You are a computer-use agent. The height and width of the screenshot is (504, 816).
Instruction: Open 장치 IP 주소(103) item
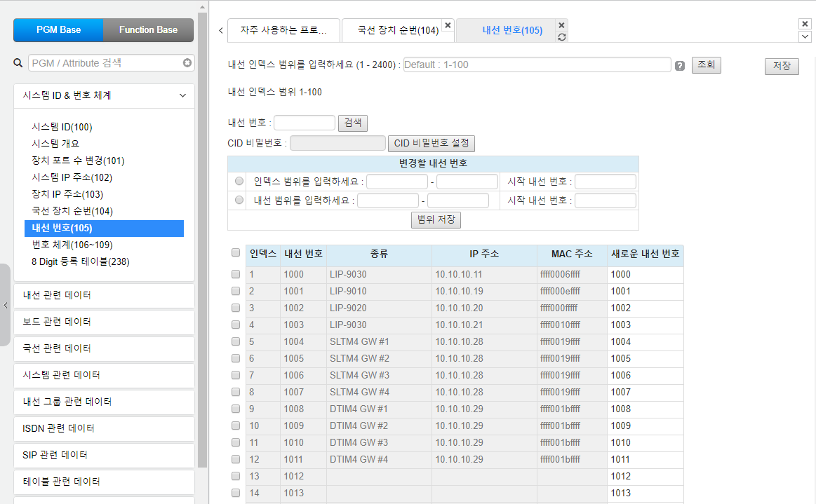67,195
